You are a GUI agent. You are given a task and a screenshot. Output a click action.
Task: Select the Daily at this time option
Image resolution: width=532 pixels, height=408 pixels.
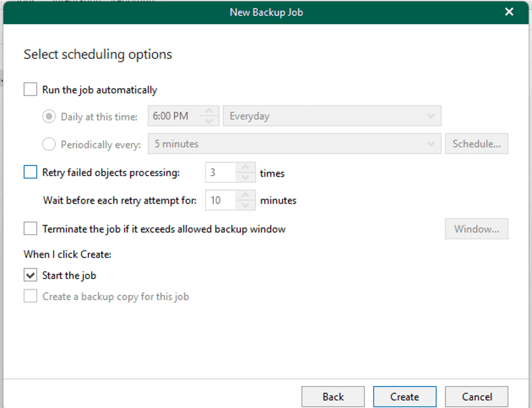click(50, 116)
